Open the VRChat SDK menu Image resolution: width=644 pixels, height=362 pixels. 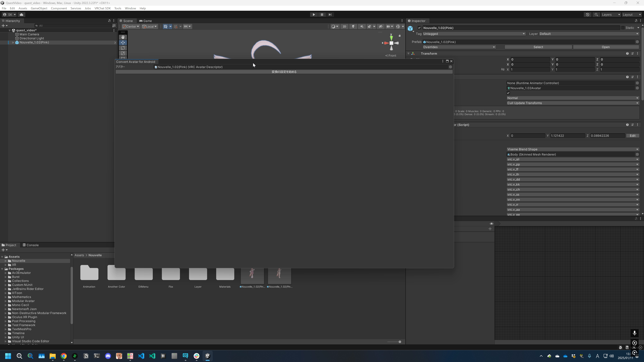tap(102, 8)
